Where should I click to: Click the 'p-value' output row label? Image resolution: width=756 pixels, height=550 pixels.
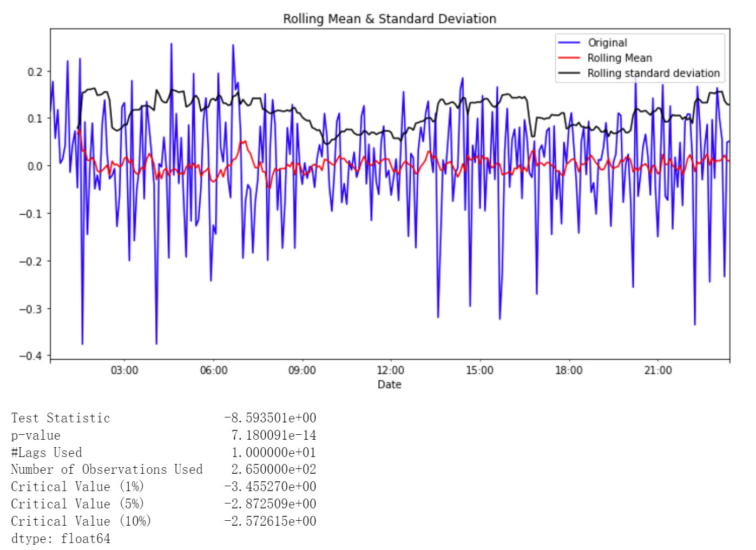36,435
